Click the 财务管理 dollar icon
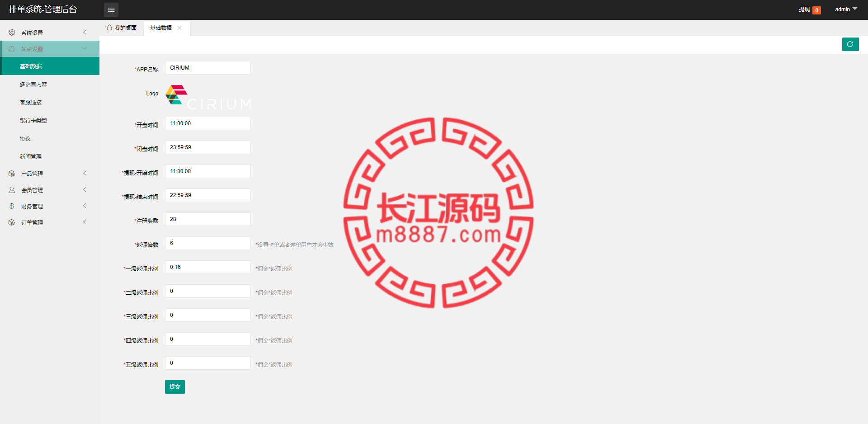The width and height of the screenshot is (868, 424). click(12, 206)
